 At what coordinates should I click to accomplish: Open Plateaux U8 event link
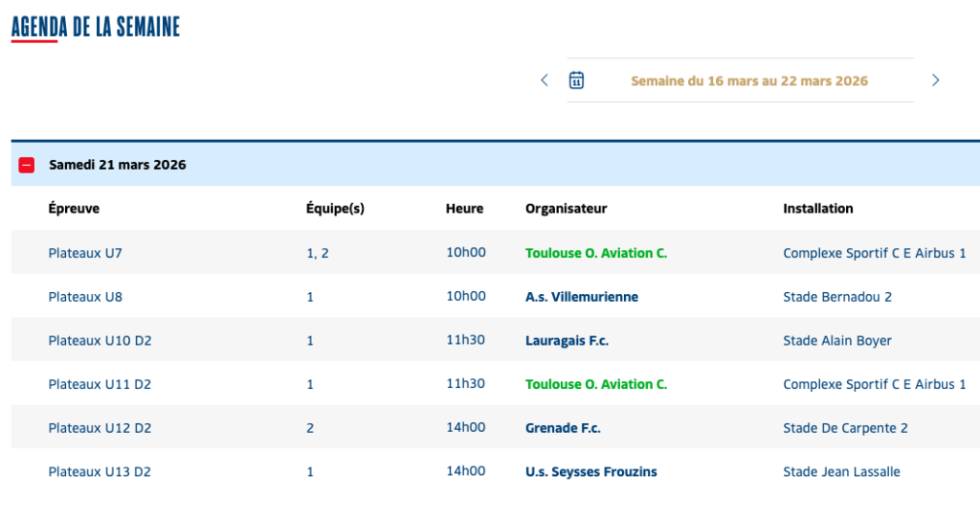click(85, 297)
